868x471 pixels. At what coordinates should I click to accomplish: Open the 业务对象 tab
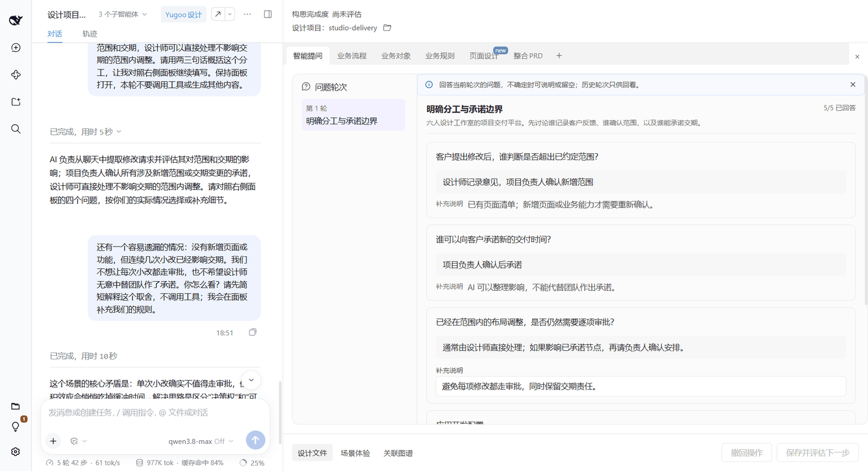(396, 55)
